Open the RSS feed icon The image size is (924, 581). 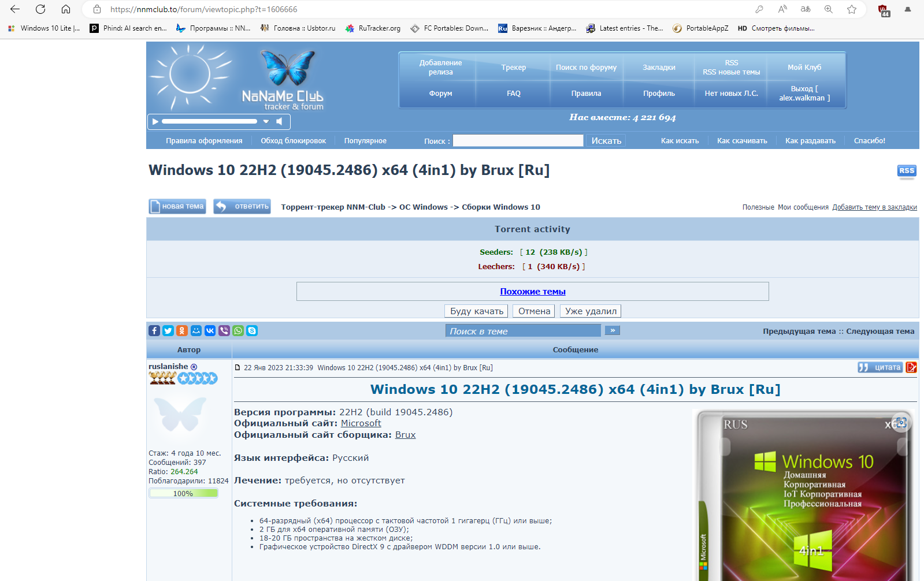pyautogui.click(x=906, y=171)
